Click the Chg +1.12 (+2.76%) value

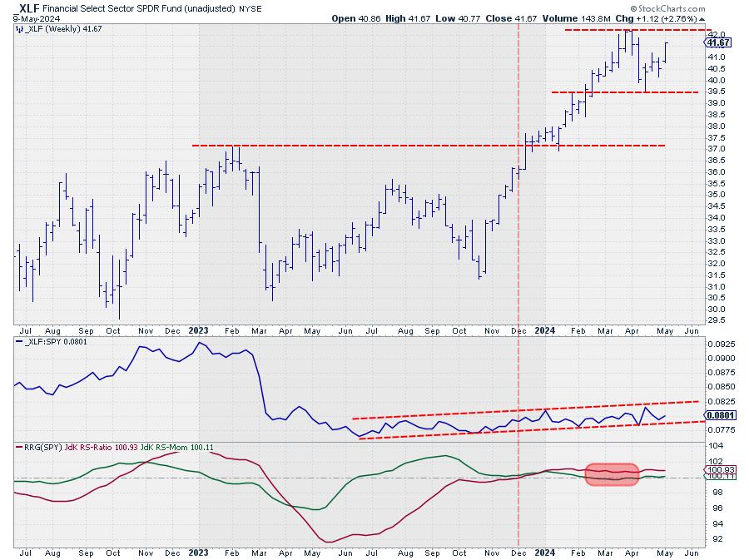point(657,18)
